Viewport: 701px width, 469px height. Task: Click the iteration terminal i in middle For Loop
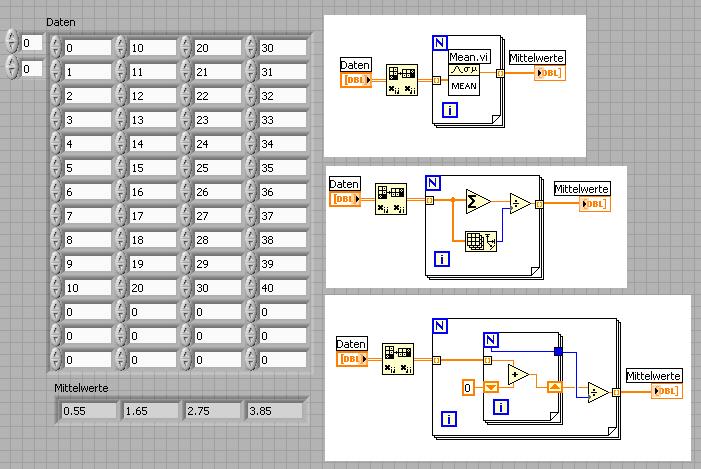pos(442,259)
